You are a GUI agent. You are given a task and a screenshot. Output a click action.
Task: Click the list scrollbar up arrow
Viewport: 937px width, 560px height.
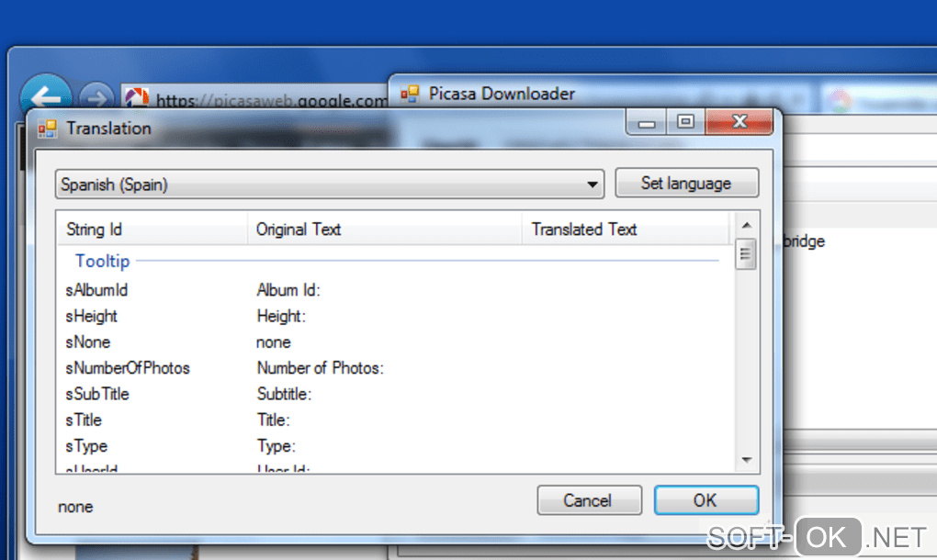(746, 225)
